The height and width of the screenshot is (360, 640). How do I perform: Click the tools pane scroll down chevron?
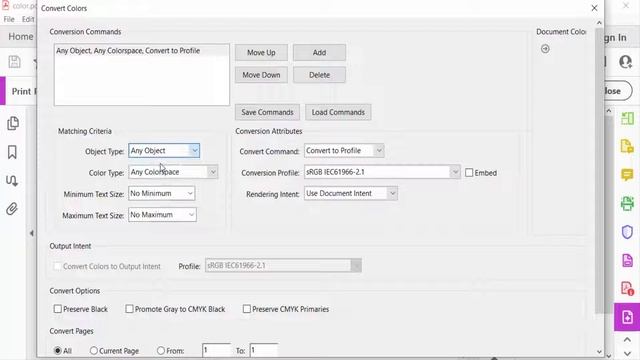coord(627,353)
